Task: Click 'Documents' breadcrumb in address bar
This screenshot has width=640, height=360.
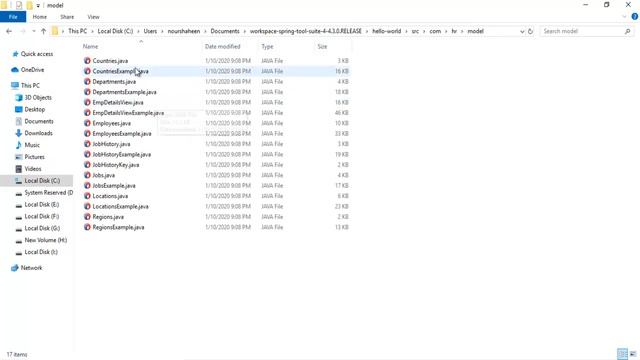Action: [x=225, y=31]
